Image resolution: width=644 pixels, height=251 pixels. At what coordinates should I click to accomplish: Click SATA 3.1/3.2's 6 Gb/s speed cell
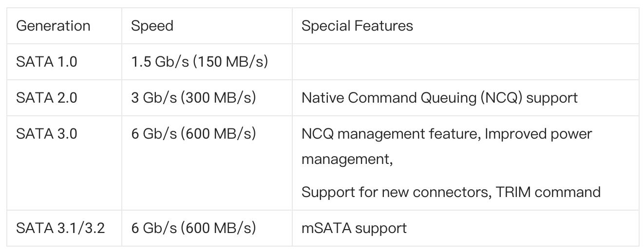coord(207,228)
